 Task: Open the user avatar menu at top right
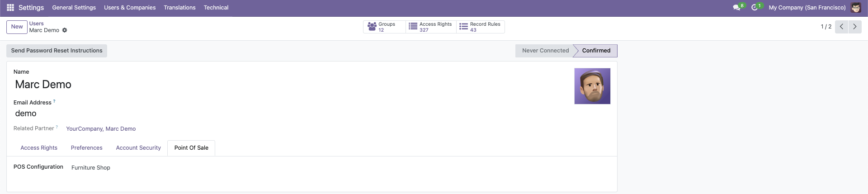pos(856,8)
